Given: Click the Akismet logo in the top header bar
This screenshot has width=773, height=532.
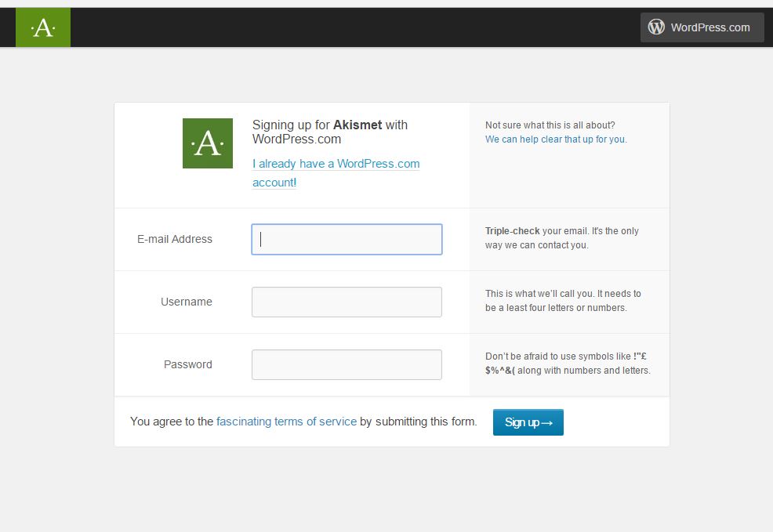Looking at the screenshot, I should pos(42,27).
